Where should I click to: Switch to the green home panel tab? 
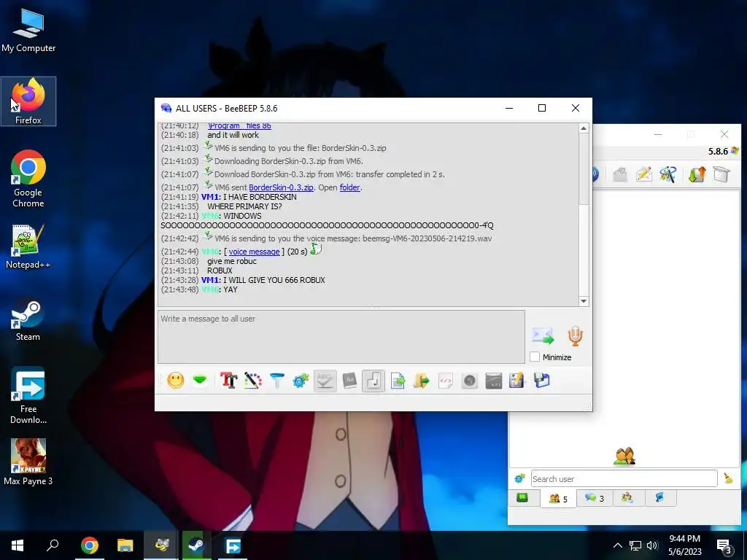[522, 497]
